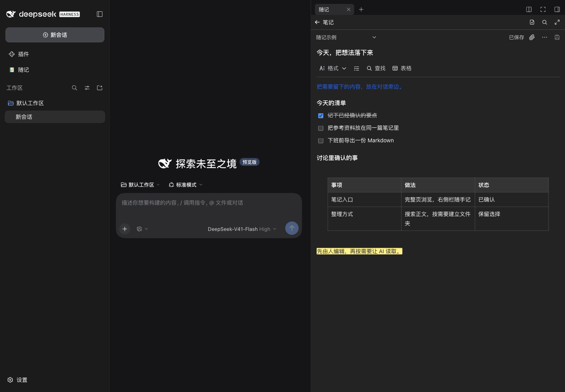Image resolution: width=565 pixels, height=392 pixels.
Task: Open 默认工作区 dropdown above chat input
Action: coord(140,185)
